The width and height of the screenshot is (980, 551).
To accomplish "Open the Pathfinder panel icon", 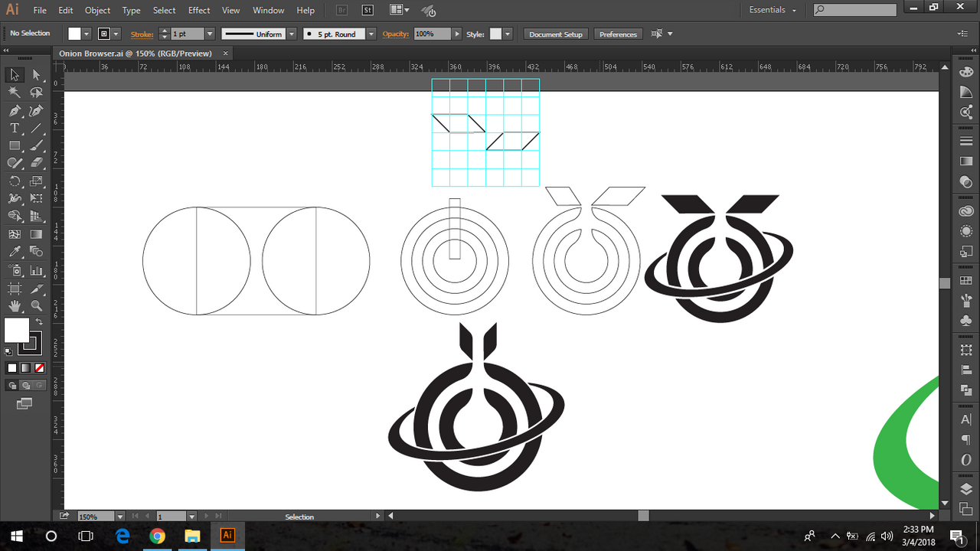I will point(965,390).
